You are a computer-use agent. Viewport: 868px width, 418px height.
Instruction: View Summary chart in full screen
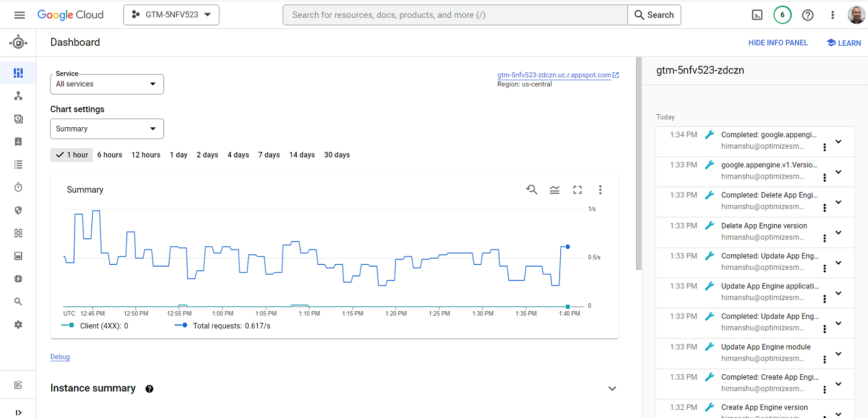[577, 190]
